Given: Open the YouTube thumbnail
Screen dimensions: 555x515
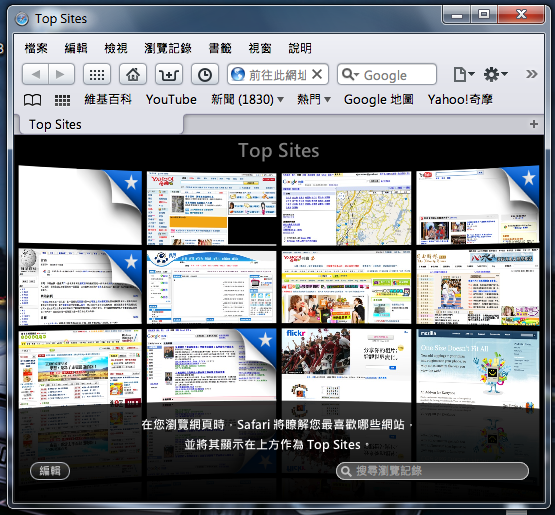Looking at the screenshot, I should (477, 205).
